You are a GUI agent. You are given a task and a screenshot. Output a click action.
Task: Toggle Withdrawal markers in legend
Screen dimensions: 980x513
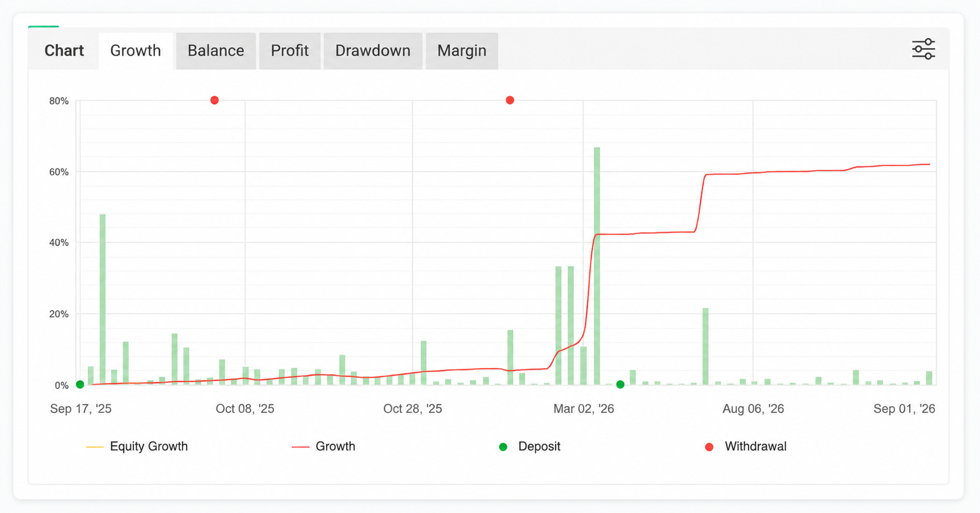click(x=745, y=446)
